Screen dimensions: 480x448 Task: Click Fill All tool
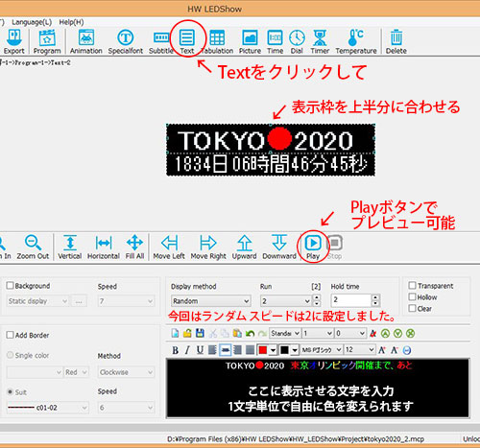(134, 248)
